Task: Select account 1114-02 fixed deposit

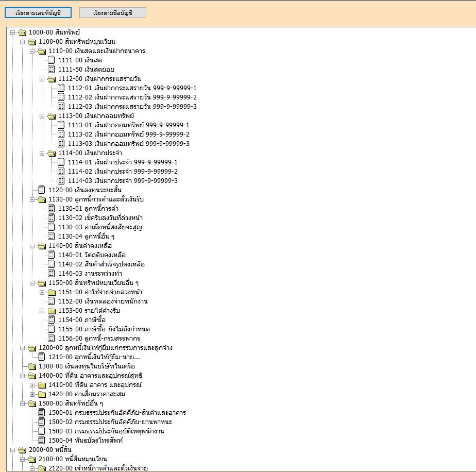Action: [x=123, y=172]
